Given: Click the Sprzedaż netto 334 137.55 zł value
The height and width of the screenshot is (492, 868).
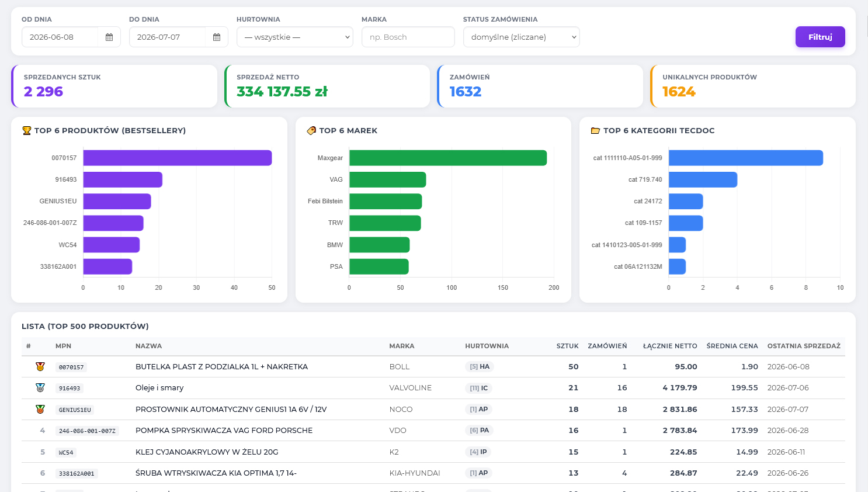Looking at the screenshot, I should (x=282, y=92).
